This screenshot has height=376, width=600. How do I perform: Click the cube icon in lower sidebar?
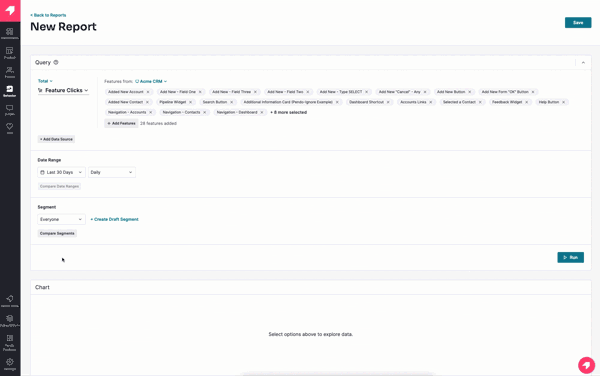[x=10, y=321]
